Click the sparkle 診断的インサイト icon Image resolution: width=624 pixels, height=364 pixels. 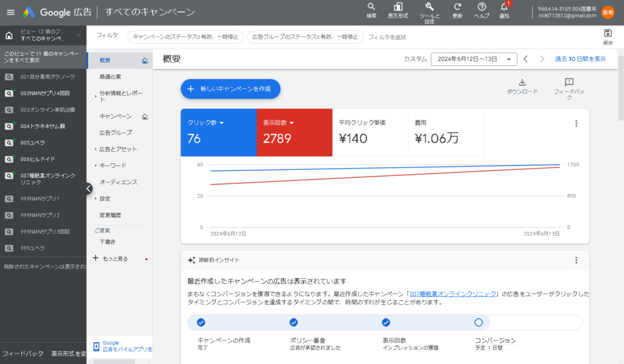pyautogui.click(x=191, y=261)
